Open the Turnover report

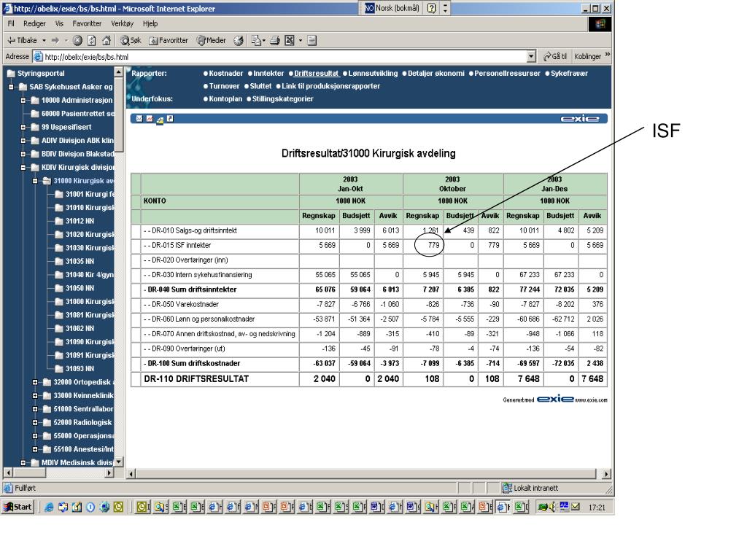[x=224, y=86]
